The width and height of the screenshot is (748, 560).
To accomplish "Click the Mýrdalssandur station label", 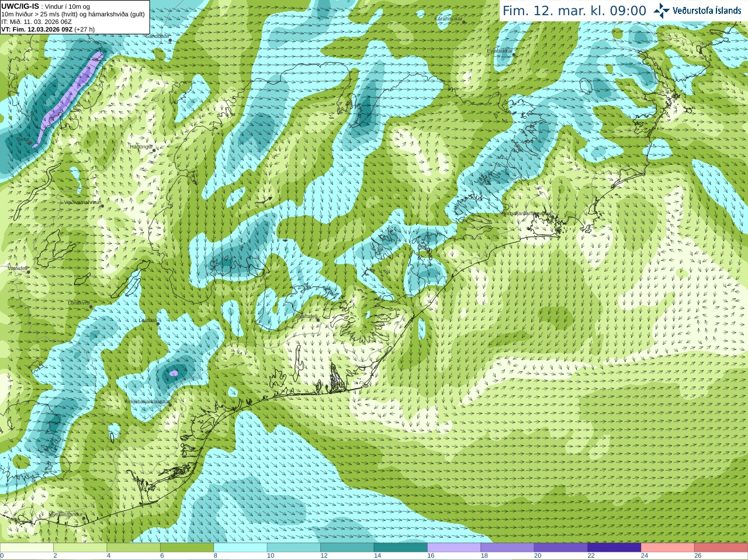I will [x=66, y=514].
